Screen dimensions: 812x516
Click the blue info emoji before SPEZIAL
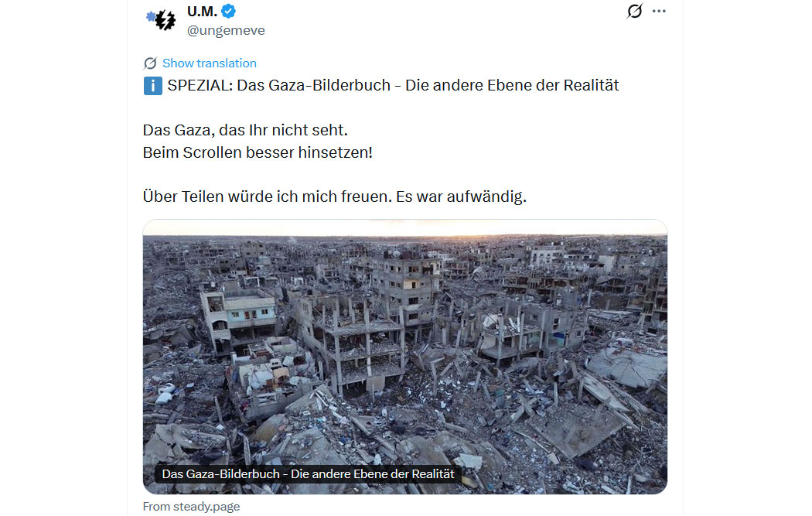pos(153,85)
